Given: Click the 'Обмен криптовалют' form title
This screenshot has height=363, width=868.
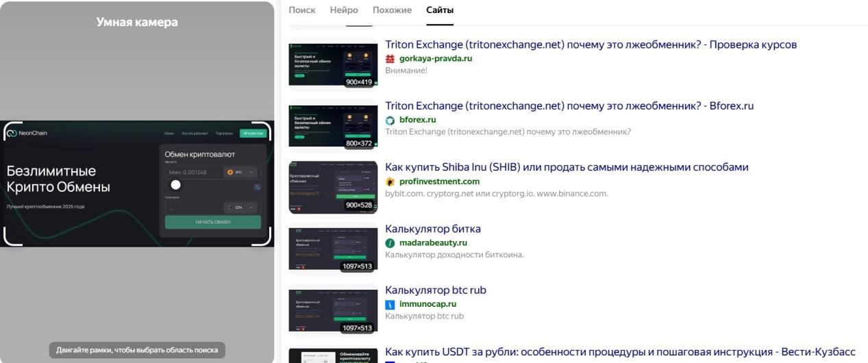Looking at the screenshot, I should (200, 154).
